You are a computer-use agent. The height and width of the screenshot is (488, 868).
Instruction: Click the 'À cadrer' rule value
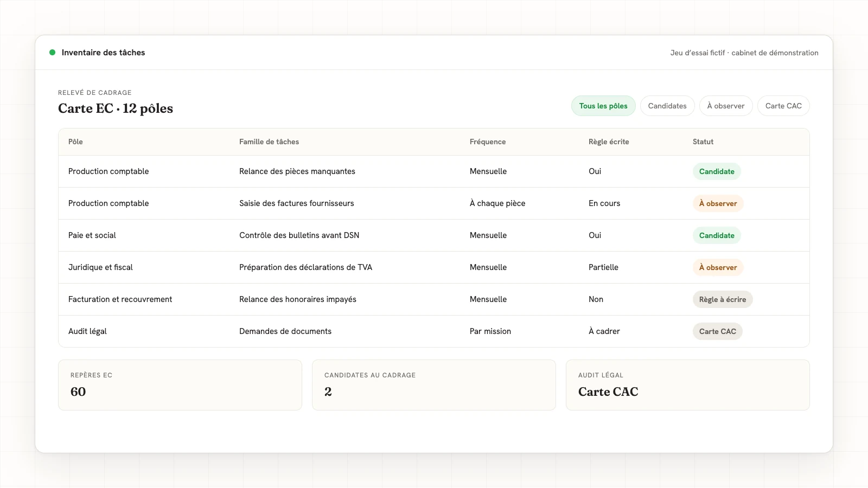[604, 331]
